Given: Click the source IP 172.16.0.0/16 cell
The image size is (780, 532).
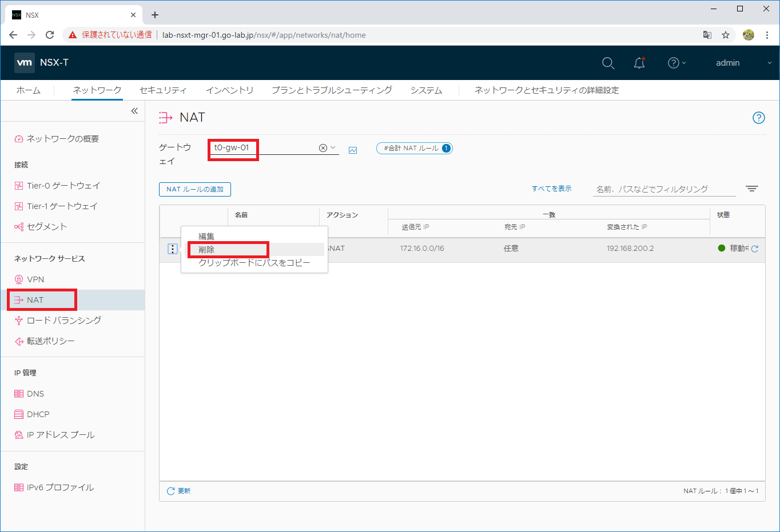Looking at the screenshot, I should tap(422, 249).
